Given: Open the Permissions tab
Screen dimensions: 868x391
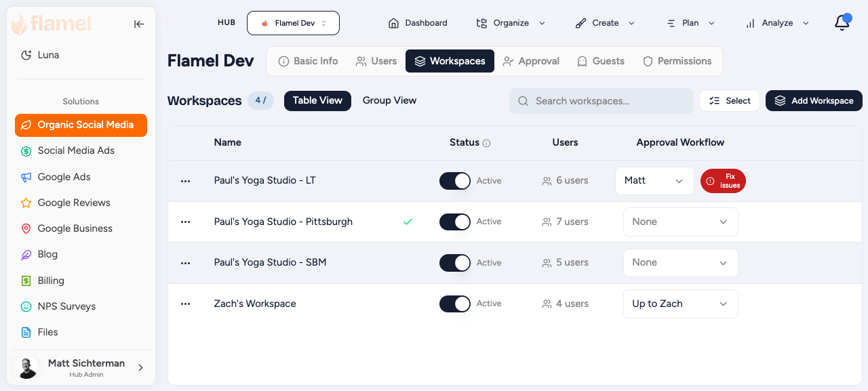Looking at the screenshot, I should (x=677, y=61).
